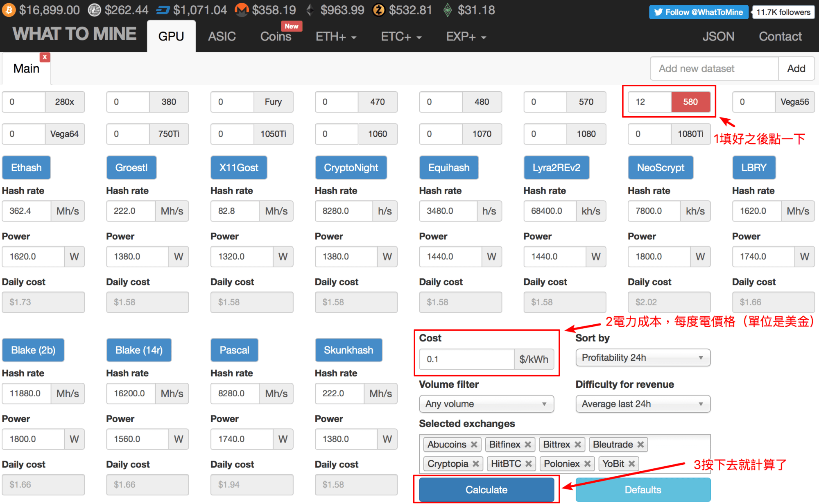Toggle the 1080Ti GPU button
The width and height of the screenshot is (819, 504).
pyautogui.click(x=690, y=133)
